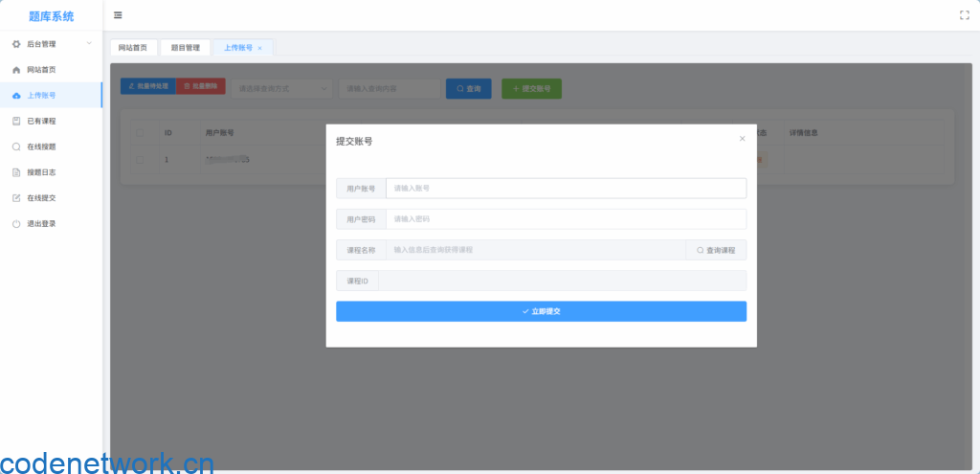Close the 上传账号 tab
980x474 pixels.
(x=259, y=48)
